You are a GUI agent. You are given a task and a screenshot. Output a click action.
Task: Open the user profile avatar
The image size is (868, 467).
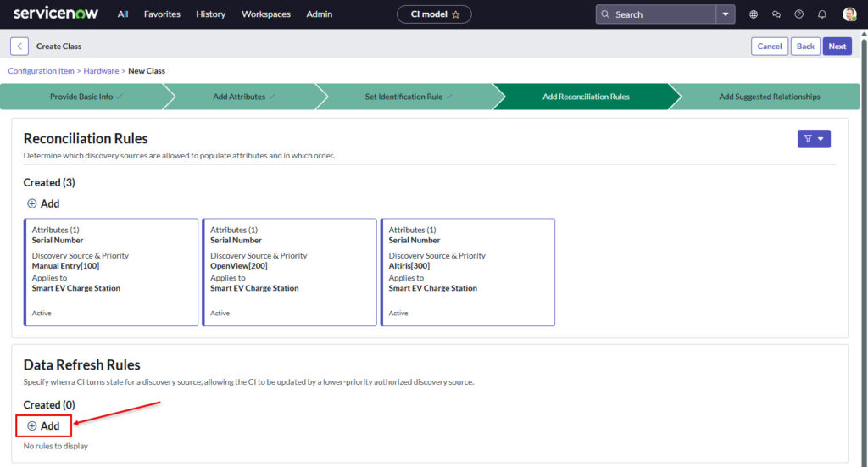point(849,14)
